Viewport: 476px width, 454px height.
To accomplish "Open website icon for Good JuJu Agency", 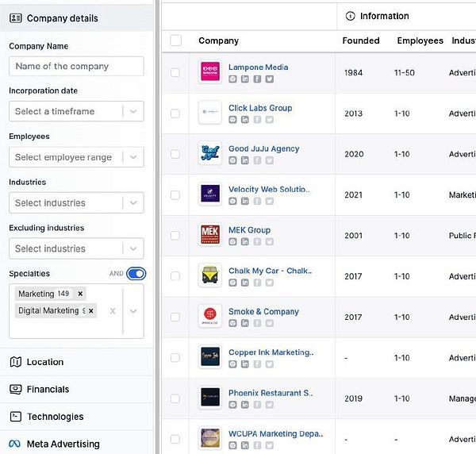I will 232,160.
